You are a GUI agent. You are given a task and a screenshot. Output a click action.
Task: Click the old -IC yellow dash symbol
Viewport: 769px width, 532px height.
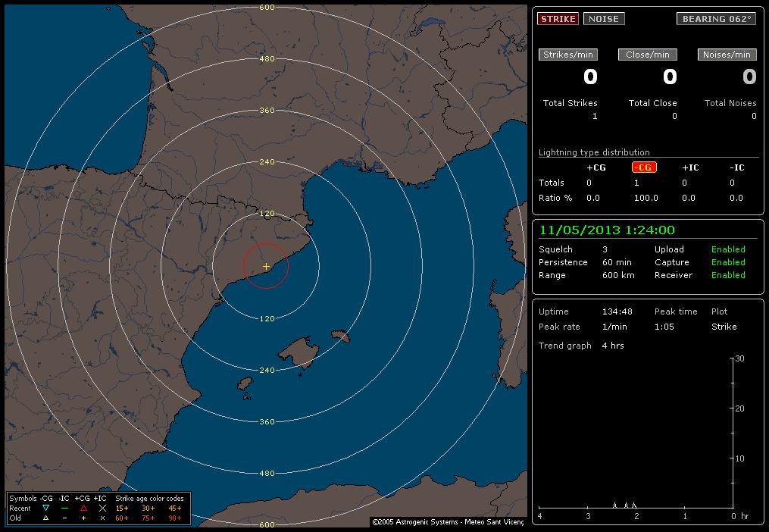click(x=64, y=518)
